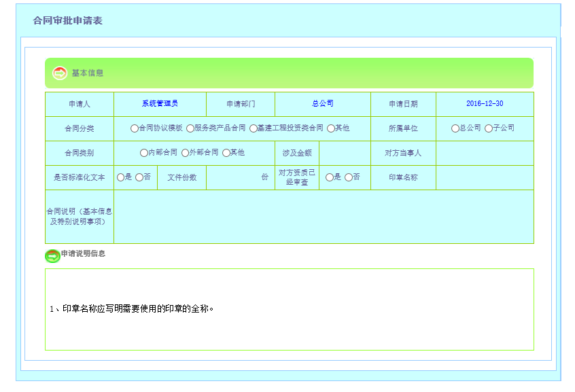The image size is (575, 392).
Task: Click the 申请日期 label cell
Action: 403,104
